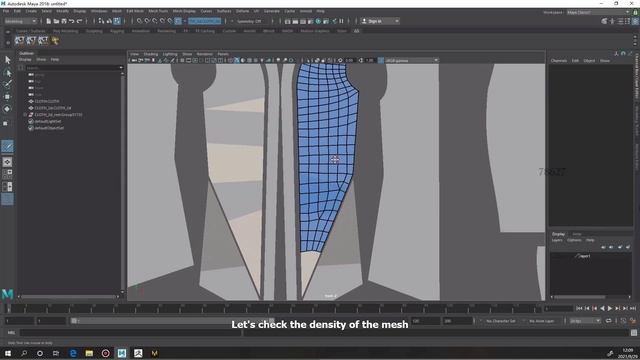Open the No Anim Layer dropdown

542,321
